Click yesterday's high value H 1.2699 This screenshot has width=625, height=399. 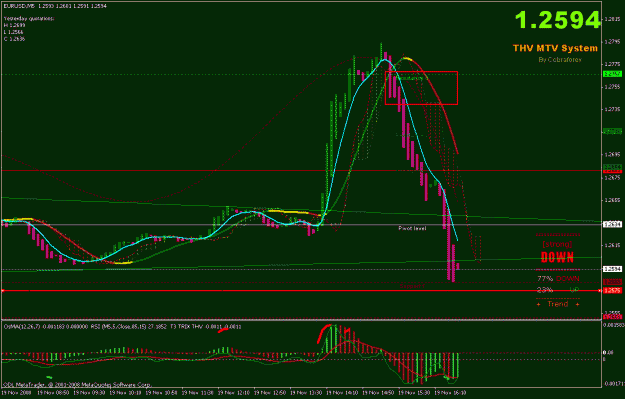pos(14,25)
